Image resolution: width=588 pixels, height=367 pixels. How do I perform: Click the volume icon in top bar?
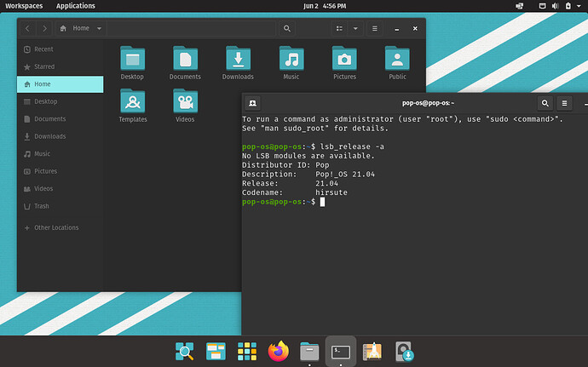tap(556, 6)
